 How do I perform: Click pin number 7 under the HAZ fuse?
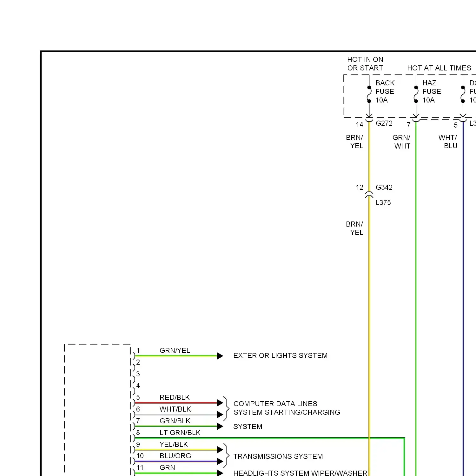[408, 125]
